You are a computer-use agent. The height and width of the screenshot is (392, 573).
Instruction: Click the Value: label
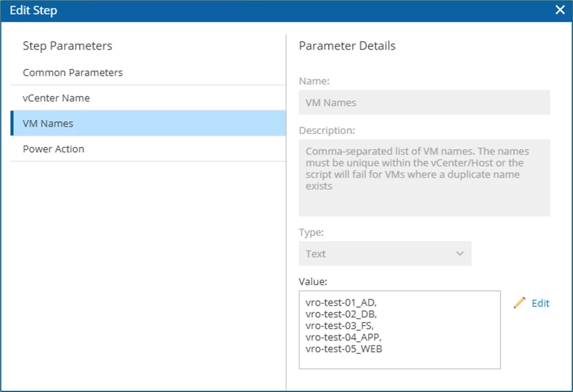[x=314, y=281]
